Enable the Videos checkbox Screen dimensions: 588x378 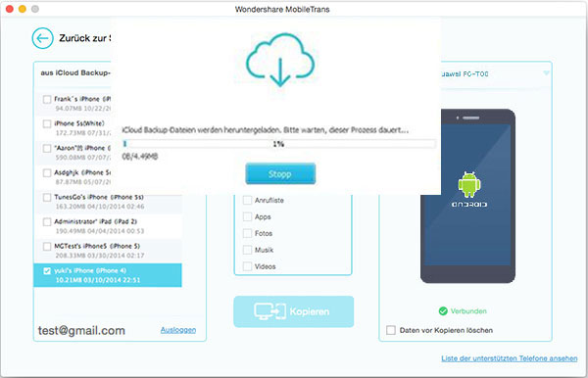click(x=247, y=266)
